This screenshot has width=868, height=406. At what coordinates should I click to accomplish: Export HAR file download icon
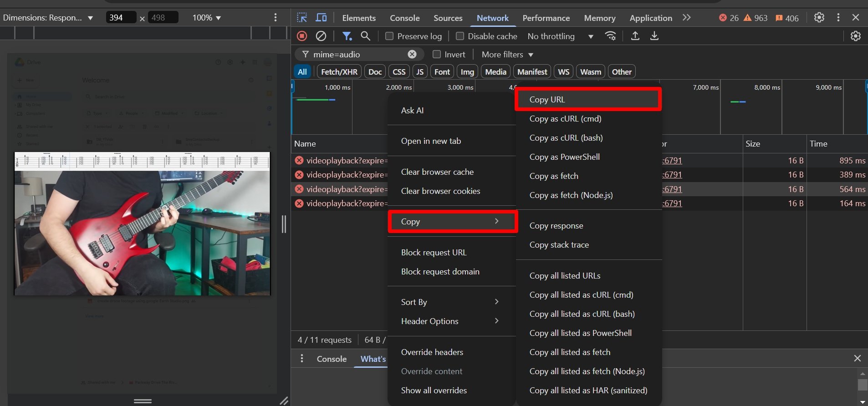coord(654,36)
